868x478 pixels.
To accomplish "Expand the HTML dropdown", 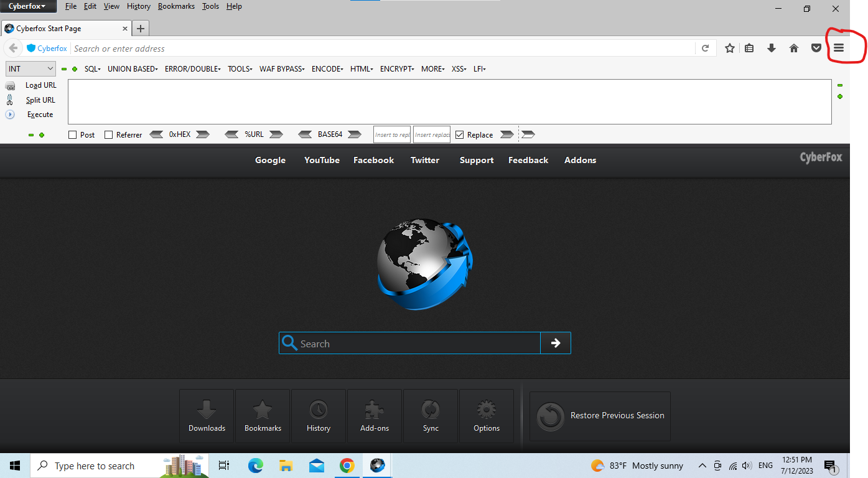I will coord(362,69).
